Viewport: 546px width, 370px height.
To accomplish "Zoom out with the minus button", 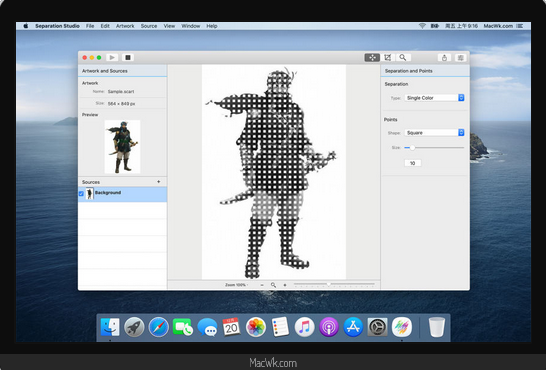I will [x=262, y=285].
